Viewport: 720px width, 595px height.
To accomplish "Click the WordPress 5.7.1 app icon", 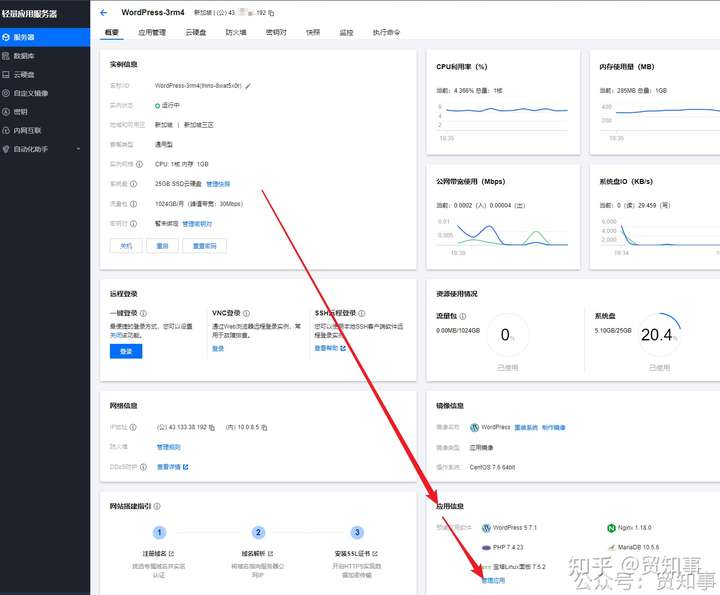I will click(x=486, y=528).
